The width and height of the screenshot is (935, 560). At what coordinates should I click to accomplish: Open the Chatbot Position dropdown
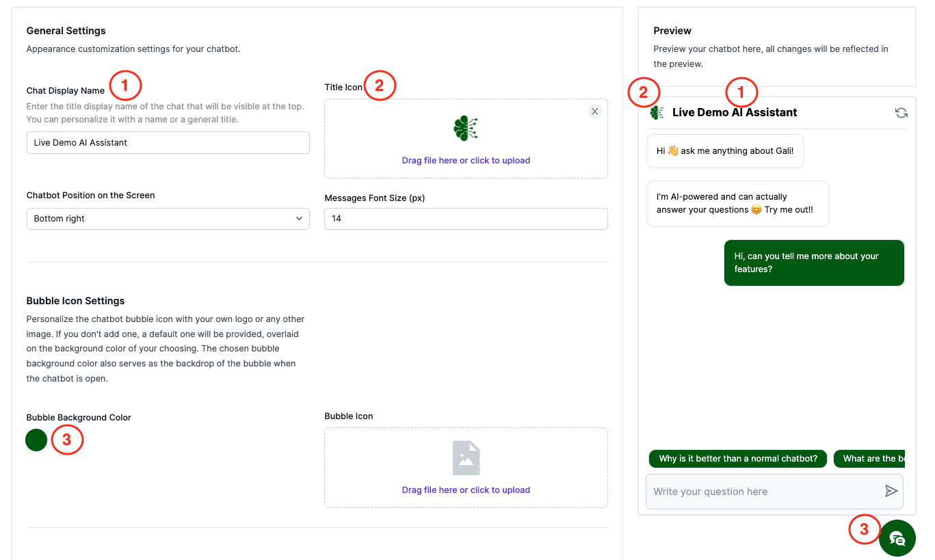[x=168, y=219]
